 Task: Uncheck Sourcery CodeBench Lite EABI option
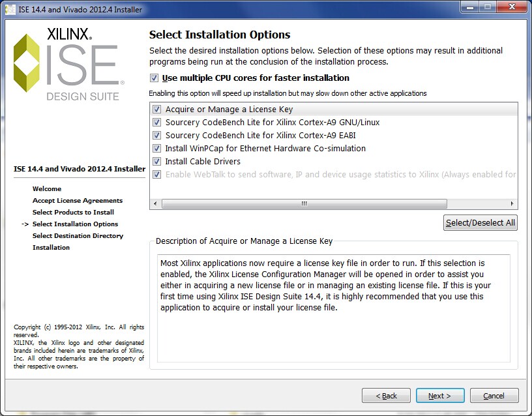click(156, 136)
